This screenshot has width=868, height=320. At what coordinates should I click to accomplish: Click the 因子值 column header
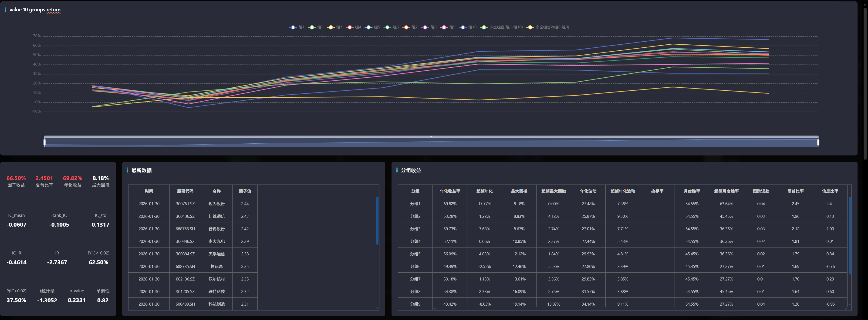tap(245, 191)
